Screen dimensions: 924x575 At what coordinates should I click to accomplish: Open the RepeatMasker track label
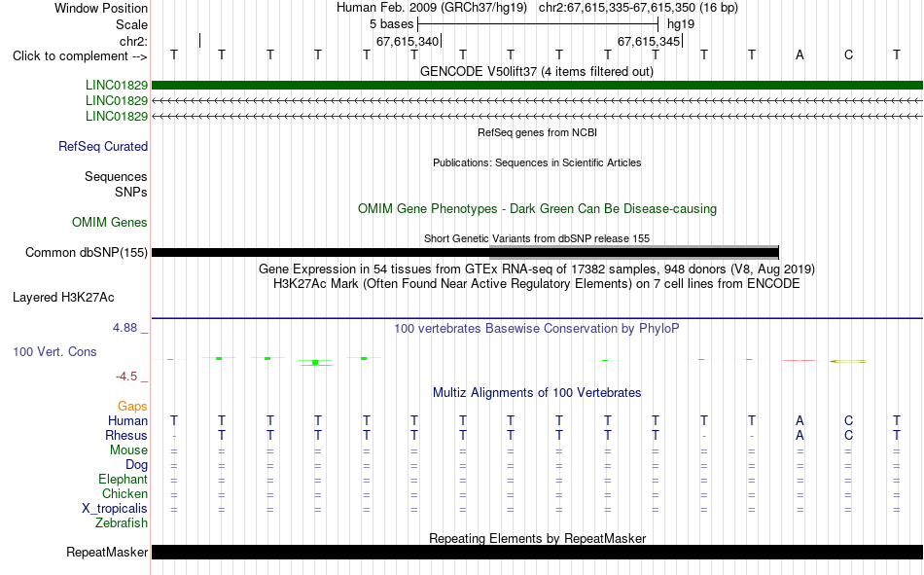click(x=107, y=552)
